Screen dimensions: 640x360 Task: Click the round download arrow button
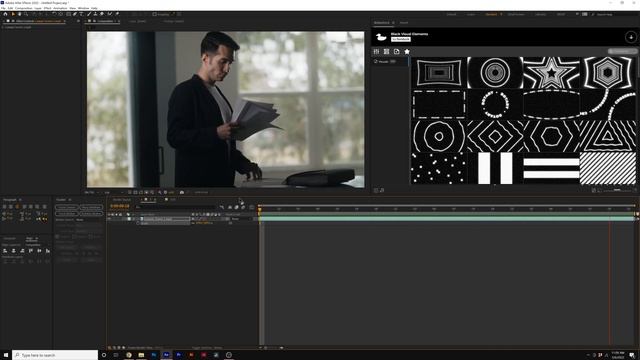pyautogui.click(x=631, y=37)
